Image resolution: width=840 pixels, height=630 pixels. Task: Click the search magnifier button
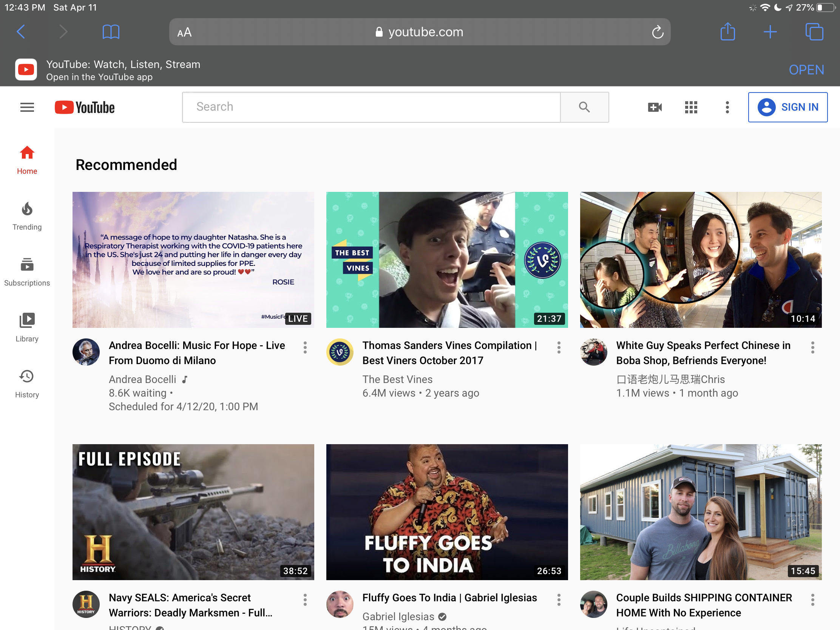click(584, 108)
